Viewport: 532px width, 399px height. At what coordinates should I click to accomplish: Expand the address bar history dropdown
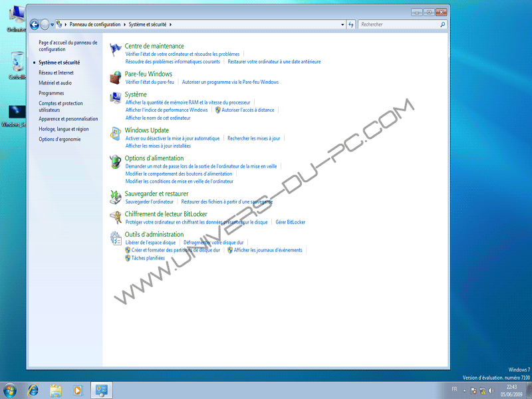pyautogui.click(x=342, y=25)
